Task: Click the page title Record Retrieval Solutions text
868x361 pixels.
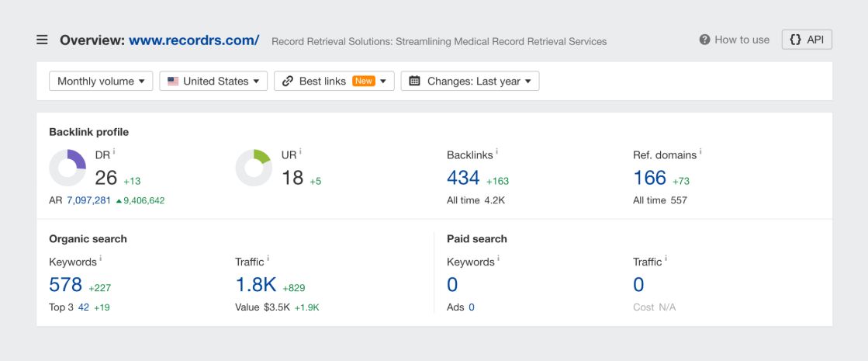Action: (439, 41)
